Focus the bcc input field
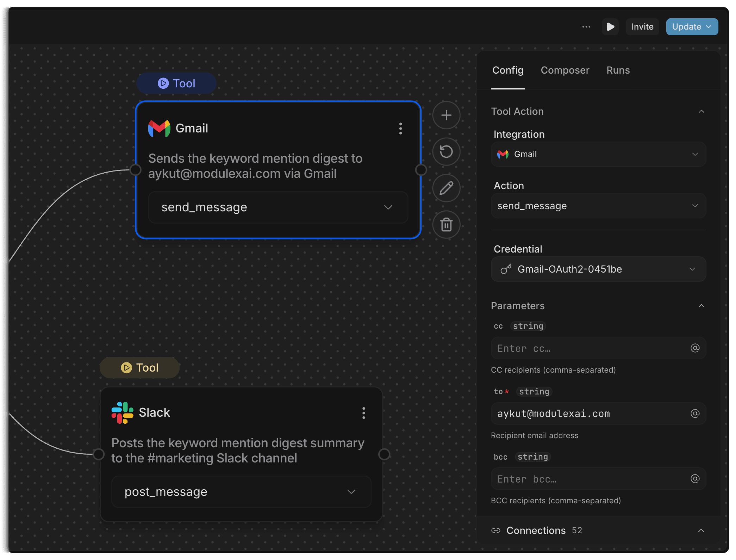 coord(598,479)
